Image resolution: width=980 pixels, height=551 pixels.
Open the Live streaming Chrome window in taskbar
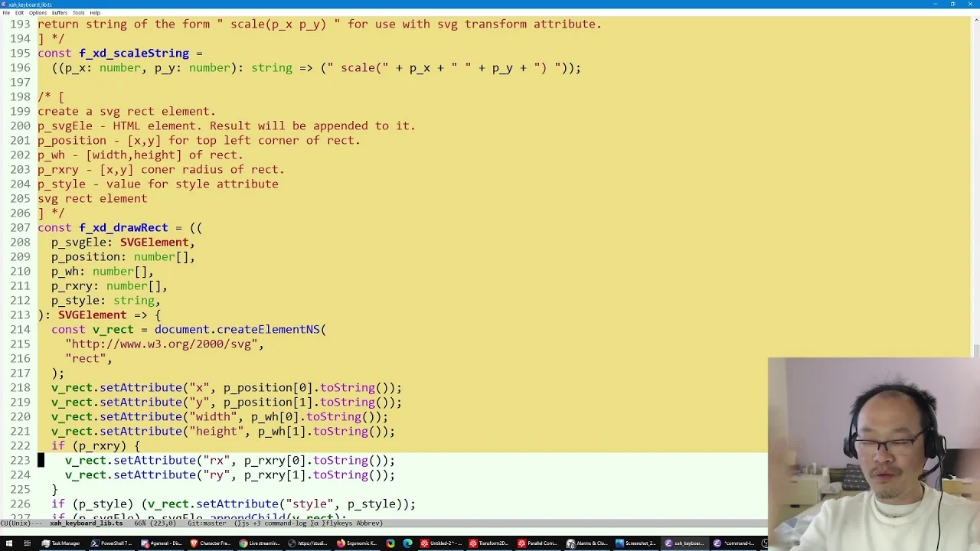(x=259, y=543)
